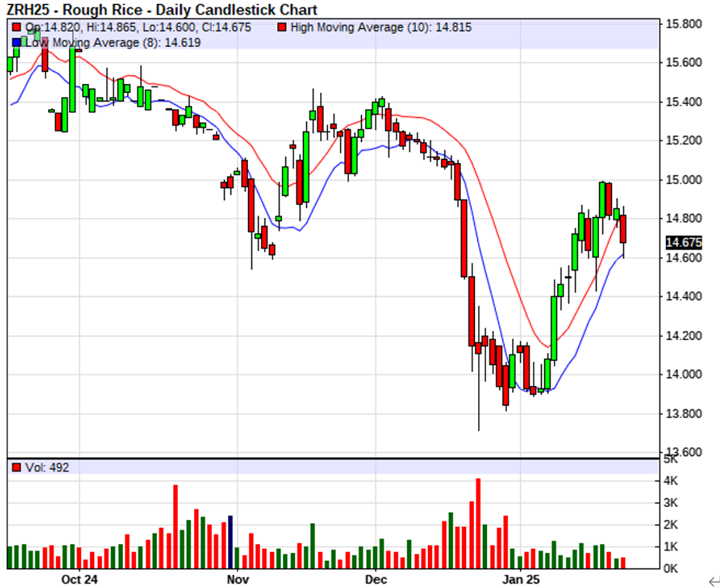
Task: Click the dark blue volume bar near Nov
Action: point(230,541)
